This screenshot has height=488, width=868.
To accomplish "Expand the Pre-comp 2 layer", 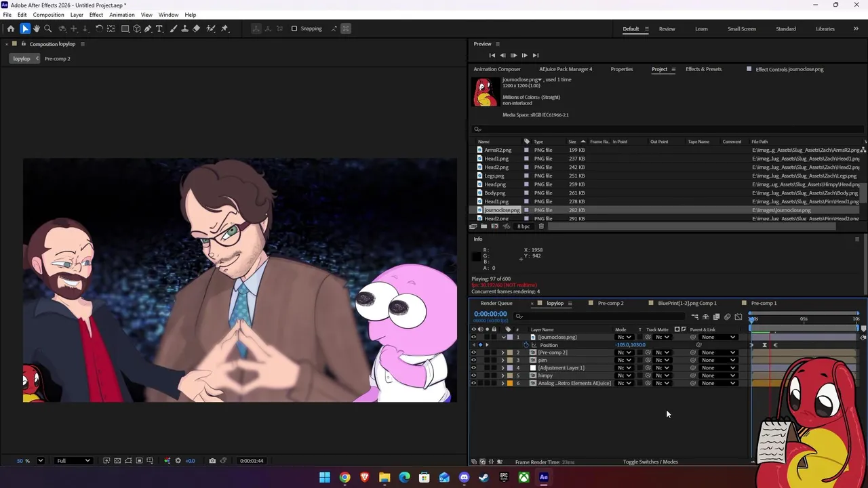I will coord(502,352).
